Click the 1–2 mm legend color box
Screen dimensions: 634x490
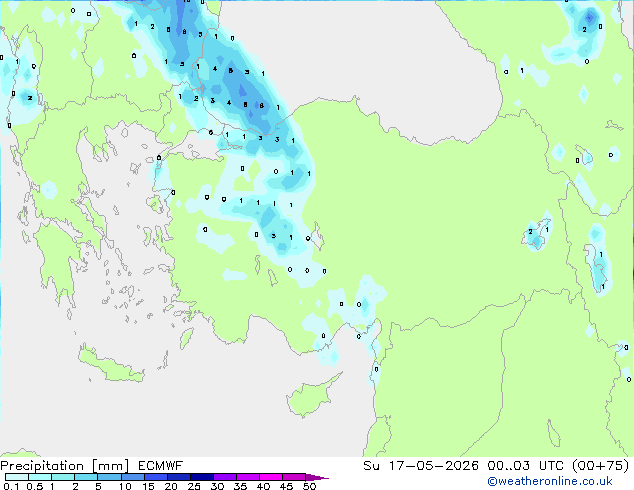point(63,477)
